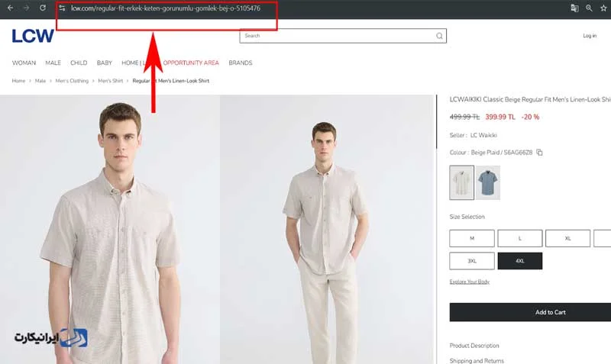Viewport: 611px width, 364px height.
Task: Open the full-body model product photo
Action: pyautogui.click(x=327, y=229)
